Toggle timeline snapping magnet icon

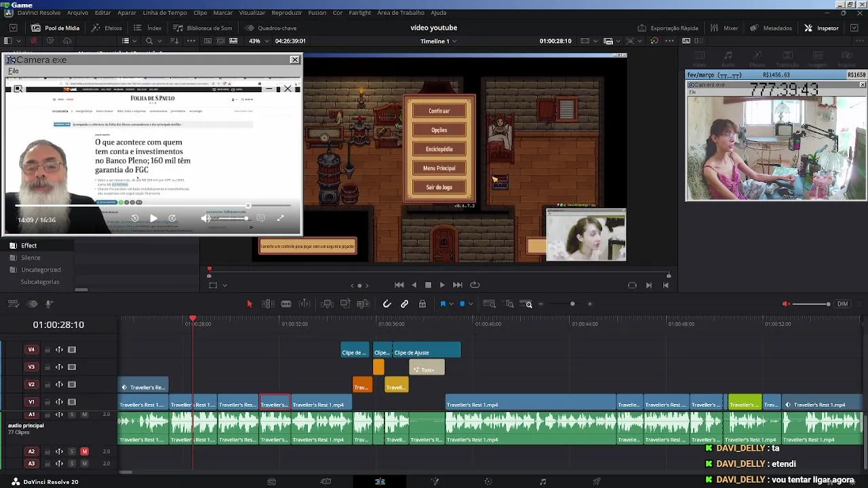tap(387, 304)
